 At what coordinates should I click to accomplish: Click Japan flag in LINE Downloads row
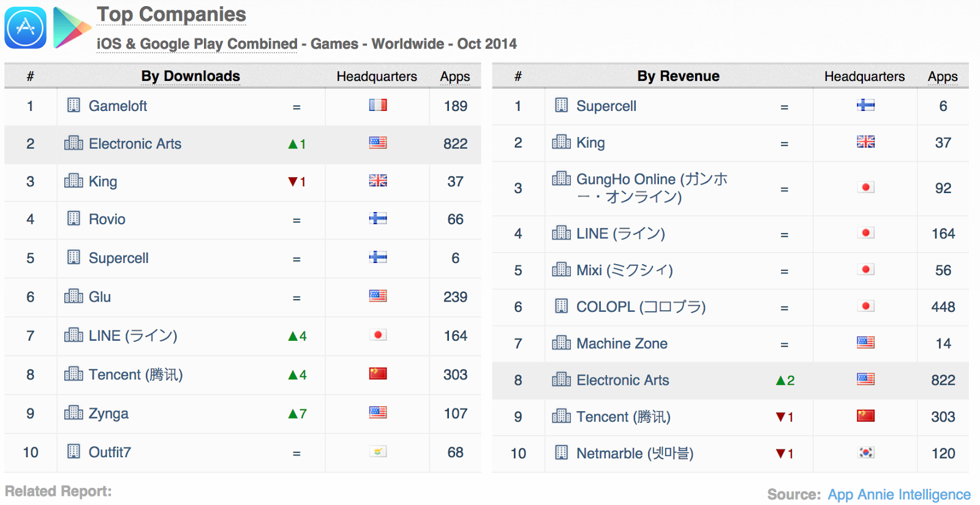(x=378, y=335)
